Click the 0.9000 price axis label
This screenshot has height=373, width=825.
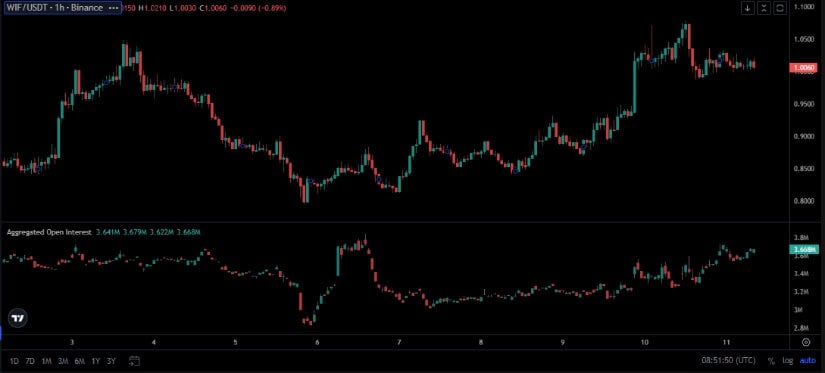[804, 137]
